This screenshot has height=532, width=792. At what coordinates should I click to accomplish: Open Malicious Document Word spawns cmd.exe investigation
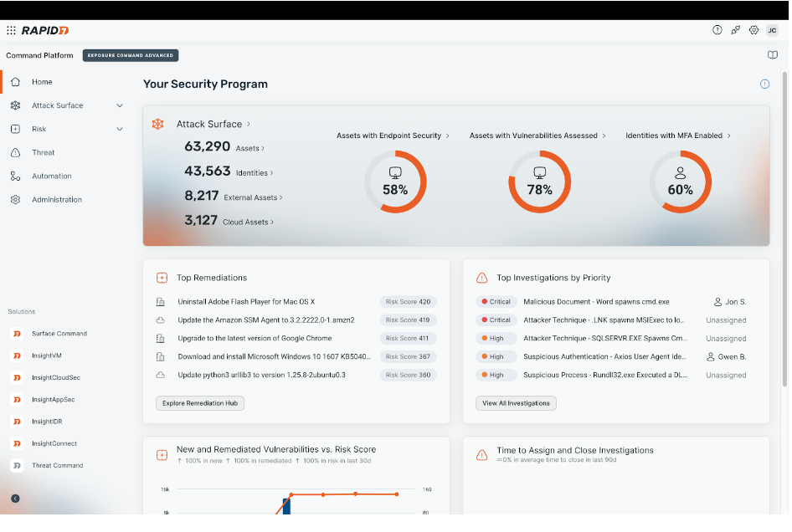pyautogui.click(x=595, y=302)
